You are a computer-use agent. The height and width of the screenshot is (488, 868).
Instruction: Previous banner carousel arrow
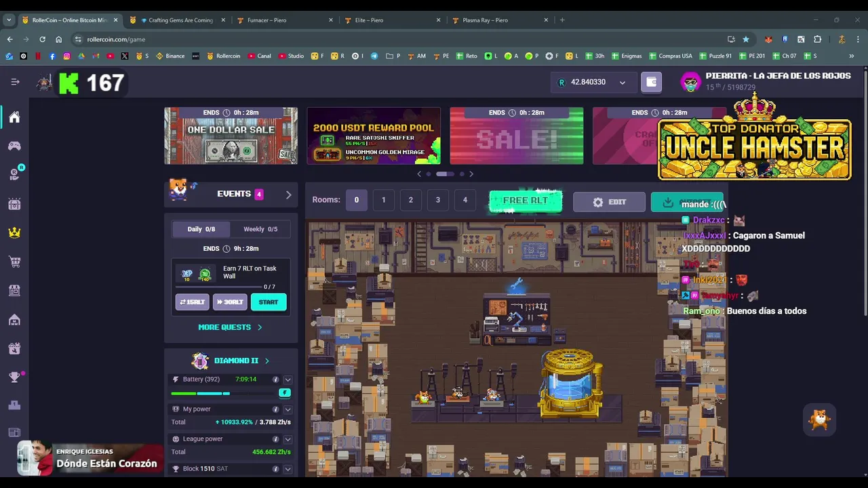tap(419, 174)
